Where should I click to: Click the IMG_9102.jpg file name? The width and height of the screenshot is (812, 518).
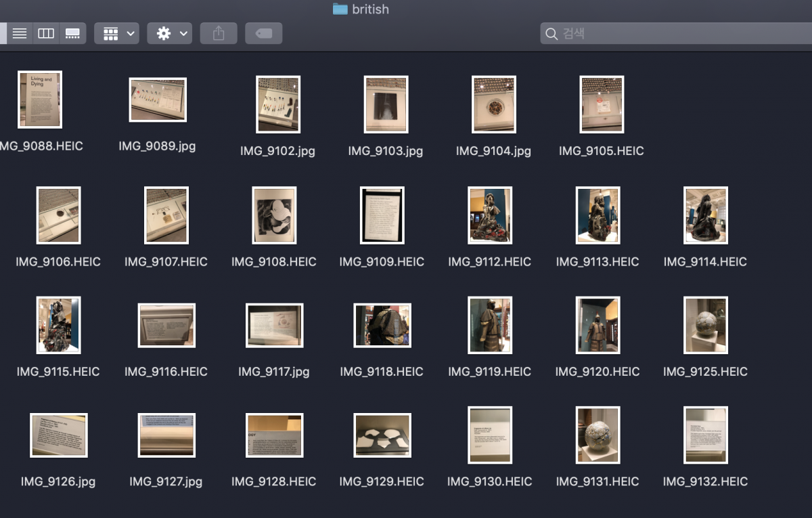click(277, 151)
